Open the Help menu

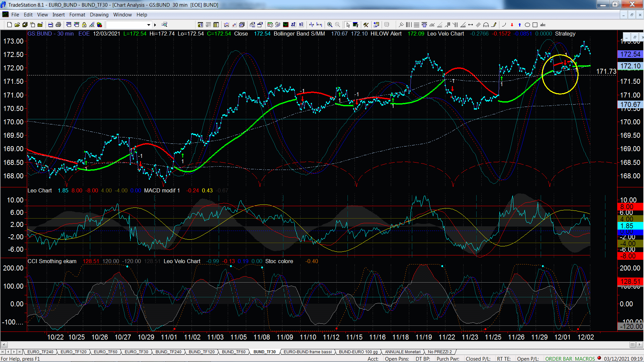tap(142, 15)
